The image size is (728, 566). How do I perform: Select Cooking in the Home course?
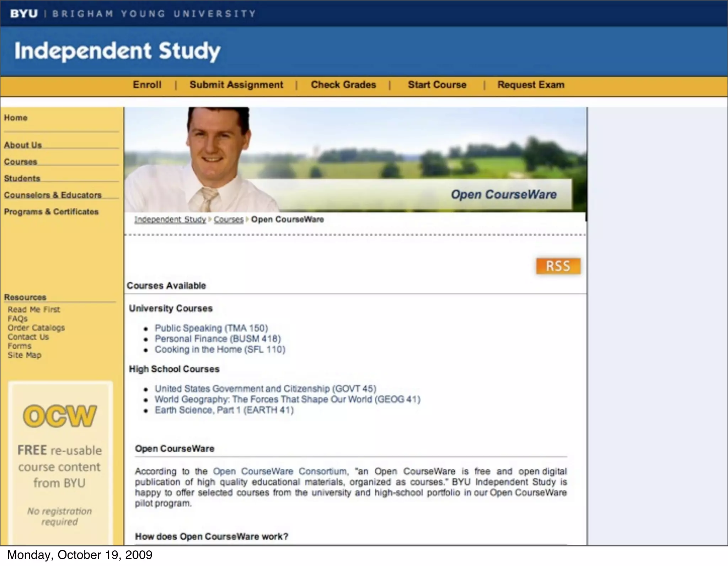[220, 349]
